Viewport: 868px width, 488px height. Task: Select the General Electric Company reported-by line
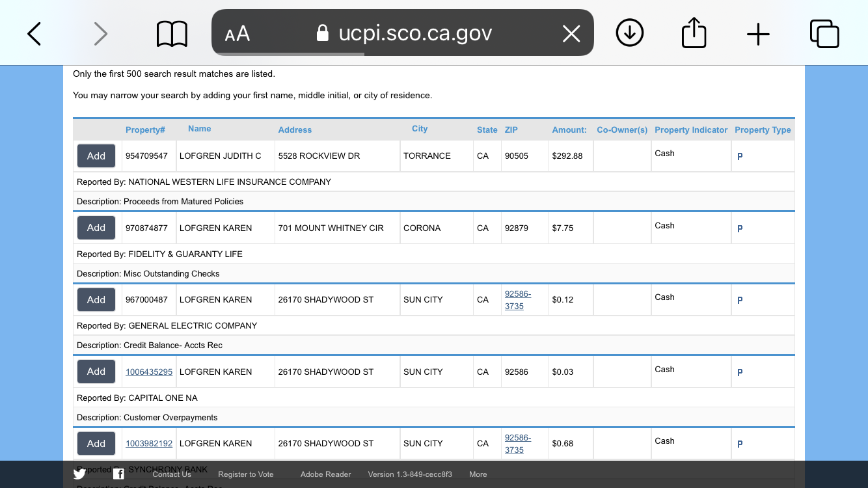[167, 326]
